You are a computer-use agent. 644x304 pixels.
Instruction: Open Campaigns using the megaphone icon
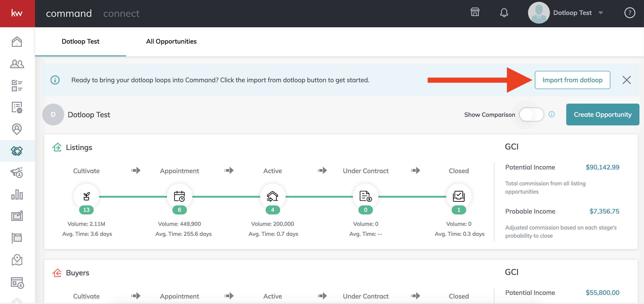(17, 173)
